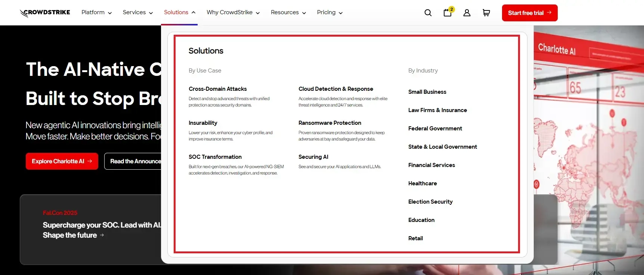The height and width of the screenshot is (275, 644).
Task: Select Education industry link
Action: (x=421, y=220)
